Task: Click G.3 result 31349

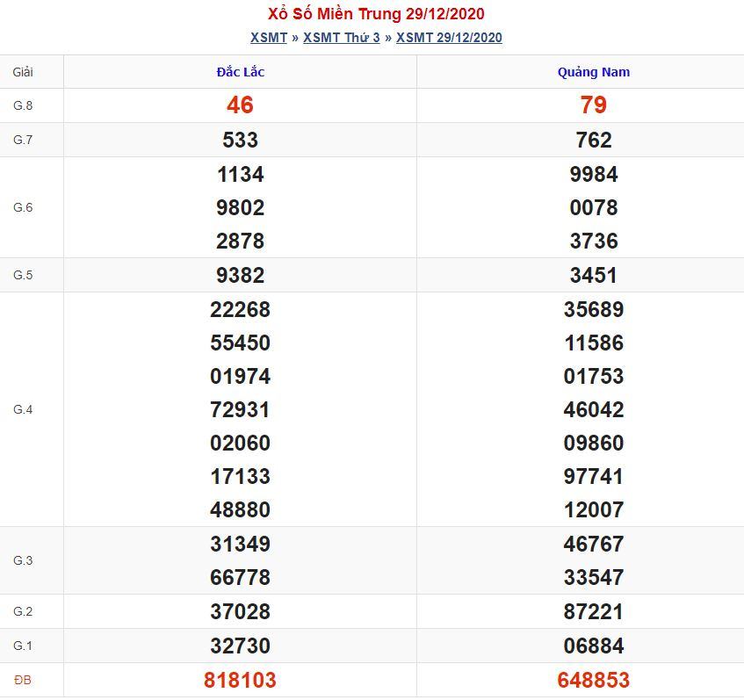Action: click(x=240, y=544)
